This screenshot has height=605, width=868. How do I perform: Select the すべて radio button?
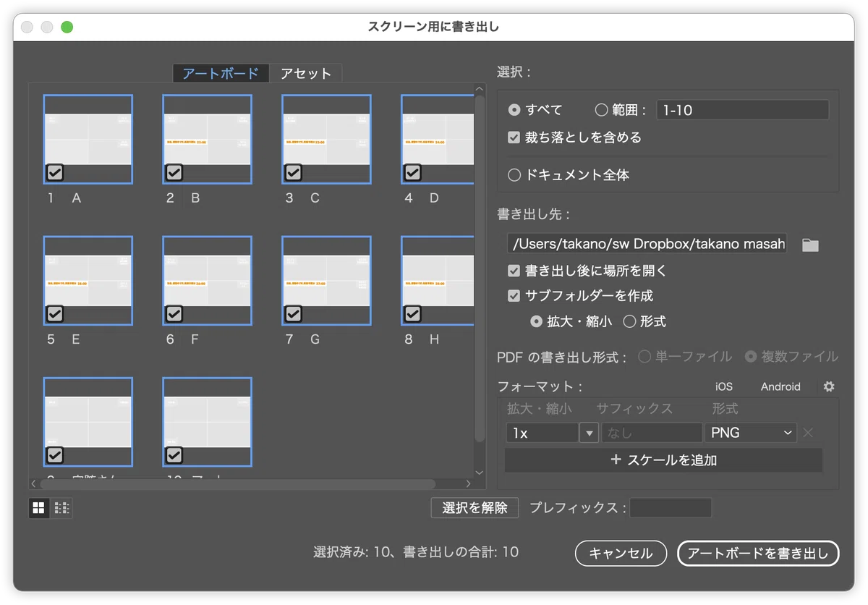click(x=514, y=110)
